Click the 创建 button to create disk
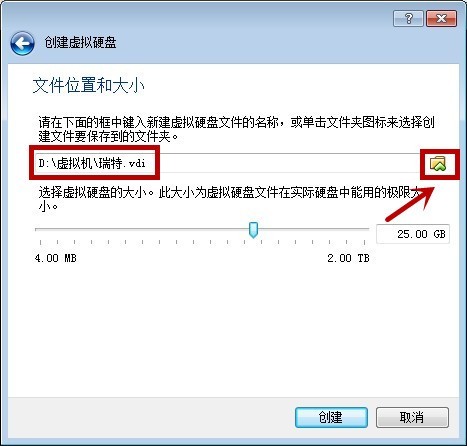The height and width of the screenshot is (446, 467). tap(331, 417)
